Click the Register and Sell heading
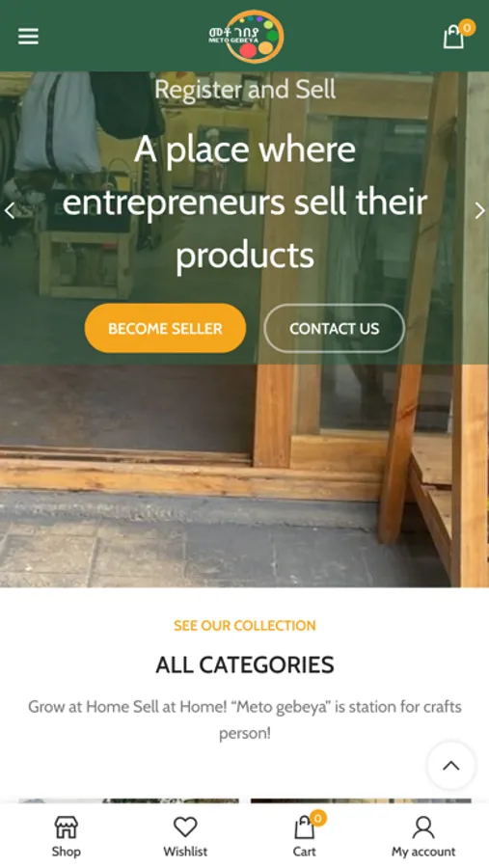The width and height of the screenshot is (489, 868). pos(245,90)
